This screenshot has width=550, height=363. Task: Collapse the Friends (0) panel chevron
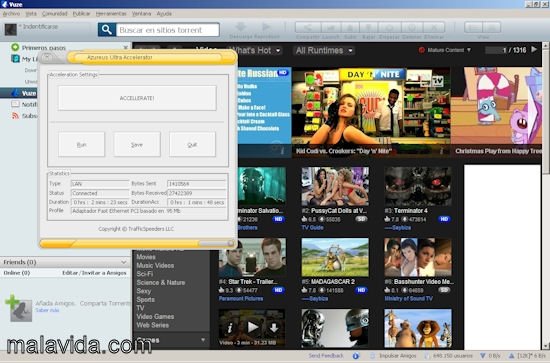tap(123, 262)
